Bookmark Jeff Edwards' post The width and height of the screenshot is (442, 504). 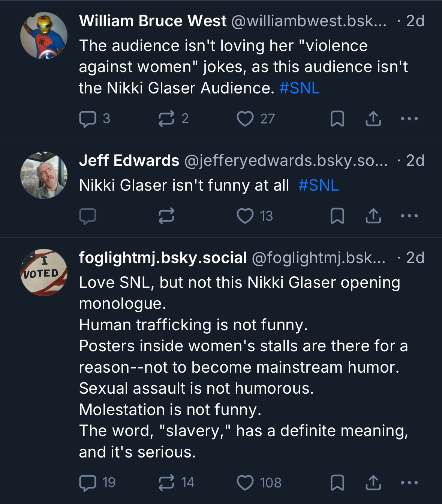337,216
